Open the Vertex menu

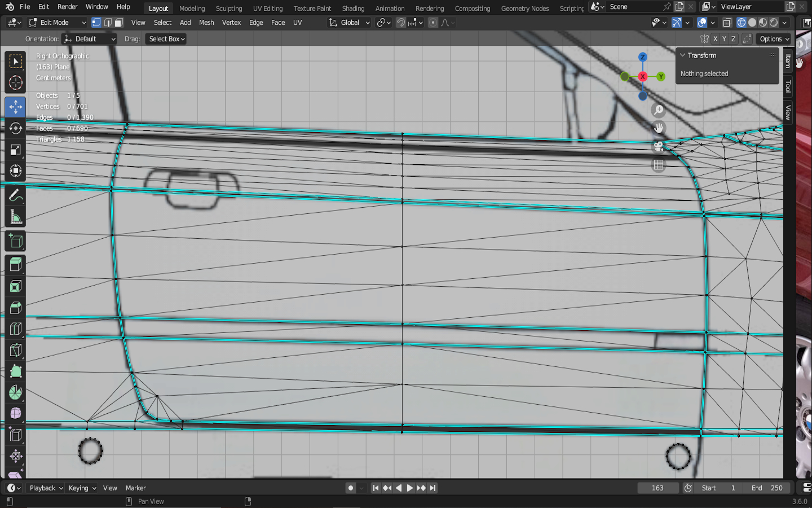231,23
